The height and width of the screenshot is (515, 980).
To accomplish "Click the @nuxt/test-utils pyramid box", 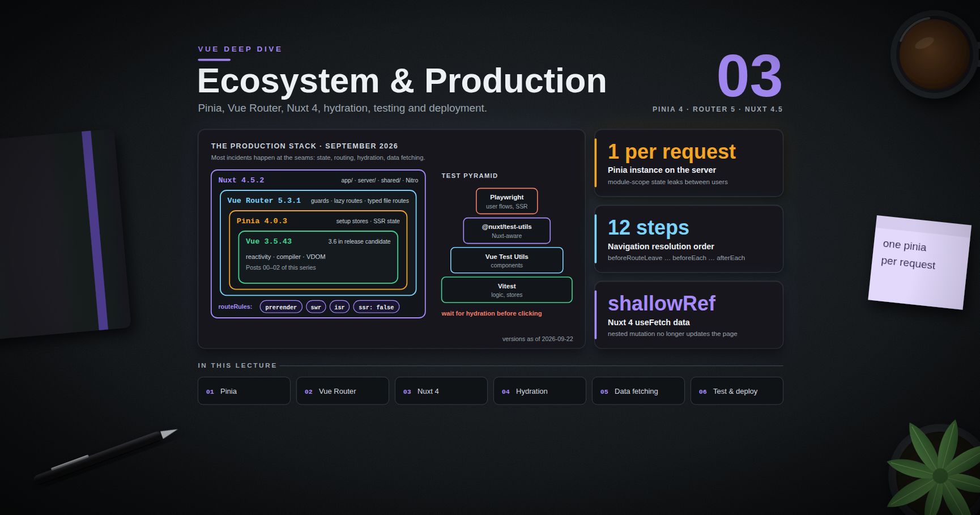I will click(x=507, y=231).
